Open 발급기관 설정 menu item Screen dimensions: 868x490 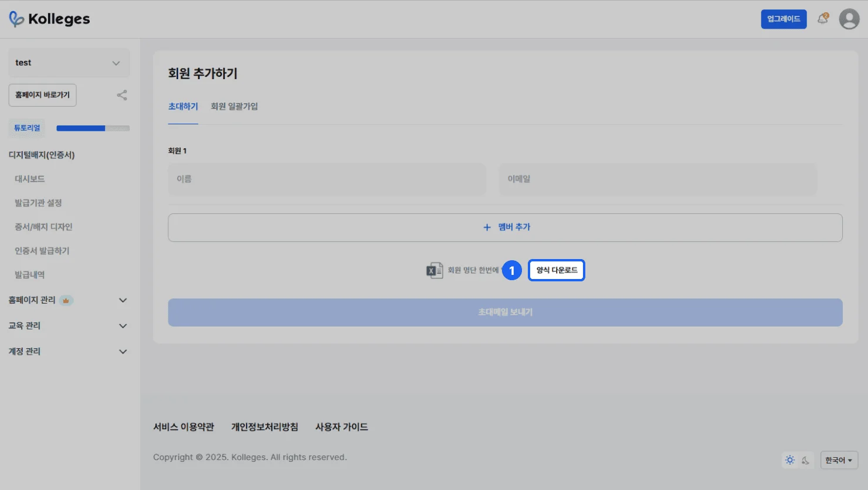click(x=38, y=203)
